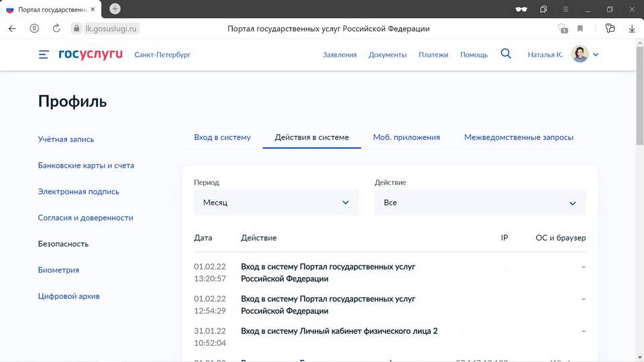Open the hamburger menu next to Госуслуги logo
This screenshot has height=362, width=644.
pyautogui.click(x=44, y=54)
